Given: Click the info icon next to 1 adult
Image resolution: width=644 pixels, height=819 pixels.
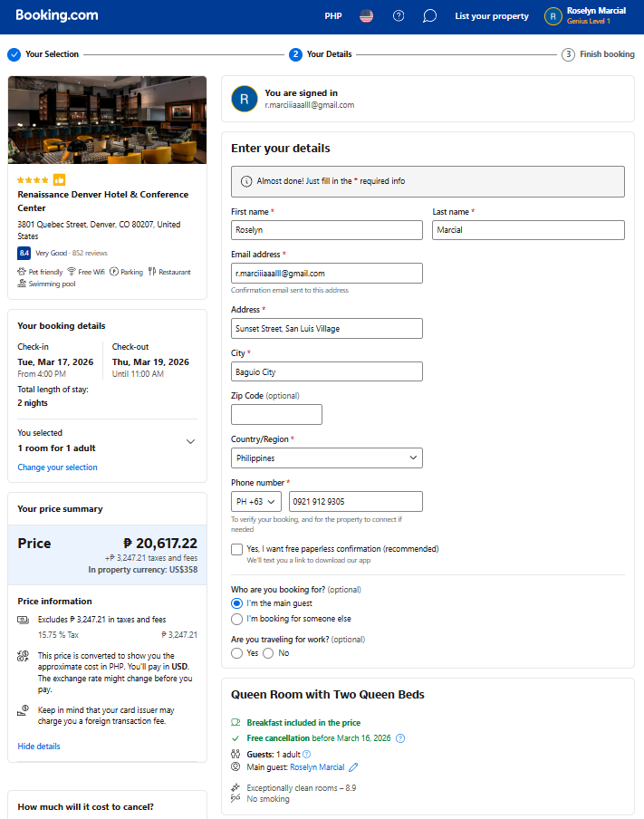Looking at the screenshot, I should (306, 755).
